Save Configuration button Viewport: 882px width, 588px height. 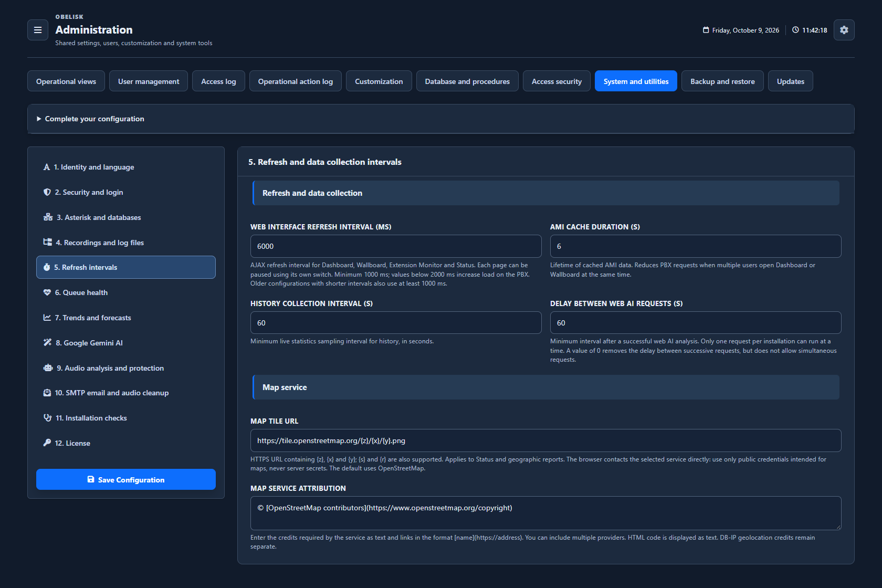[126, 479]
